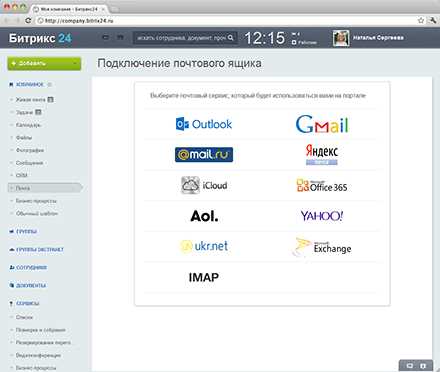Open Видеоконференции in the sidebar
Screen dimensions: 440x372
coord(38,355)
